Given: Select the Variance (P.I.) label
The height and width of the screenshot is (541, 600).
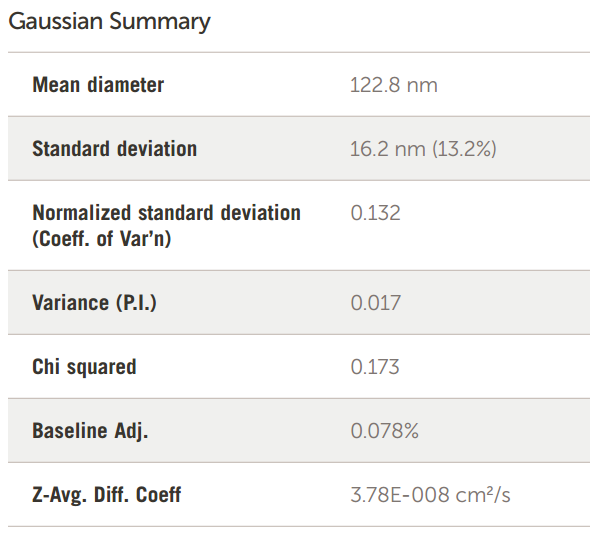Looking at the screenshot, I should pos(94,303).
